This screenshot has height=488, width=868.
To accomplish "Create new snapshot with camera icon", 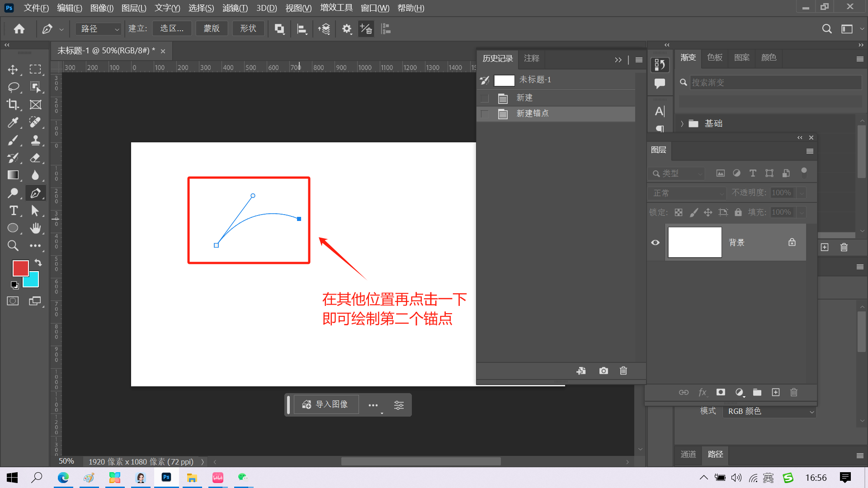I will [x=603, y=371].
